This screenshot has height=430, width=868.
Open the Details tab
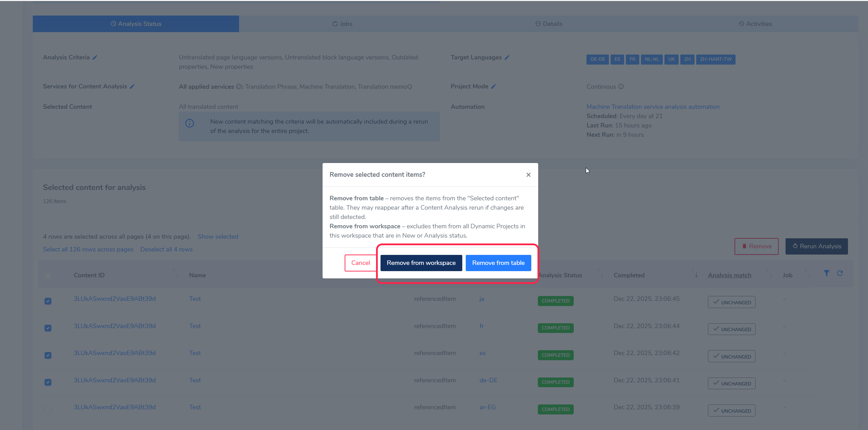(549, 24)
